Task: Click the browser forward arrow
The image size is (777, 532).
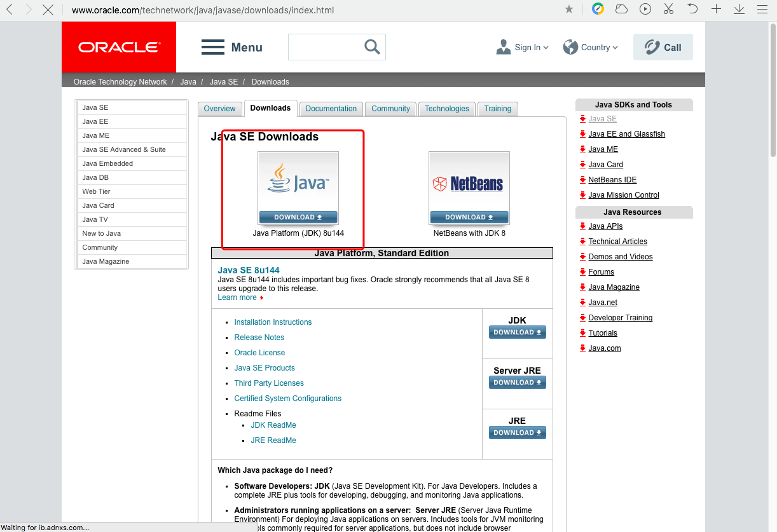Action: tap(29, 10)
